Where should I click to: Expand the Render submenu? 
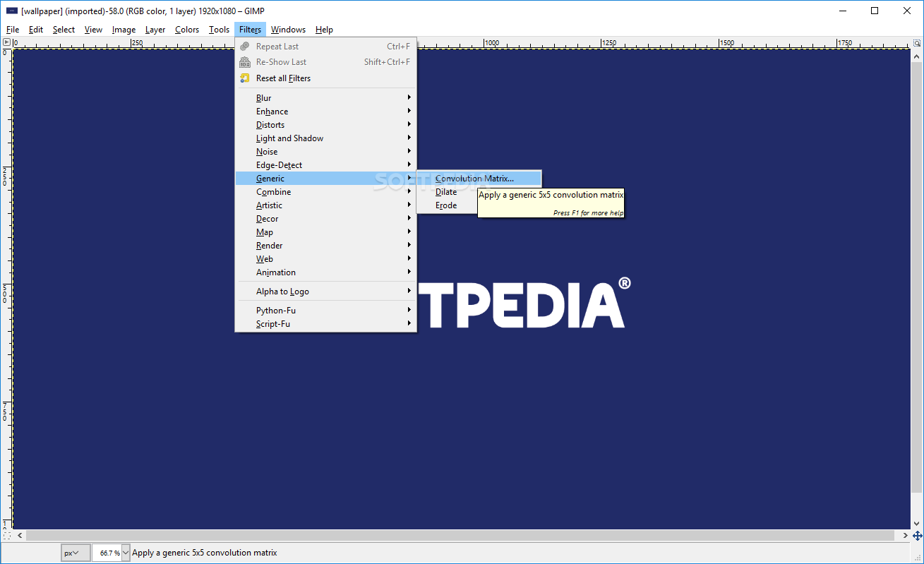tap(325, 246)
